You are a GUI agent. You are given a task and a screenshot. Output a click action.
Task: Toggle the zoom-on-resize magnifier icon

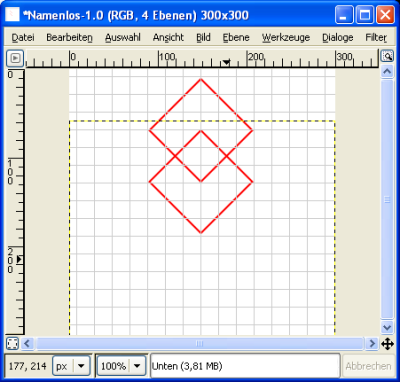(387, 56)
